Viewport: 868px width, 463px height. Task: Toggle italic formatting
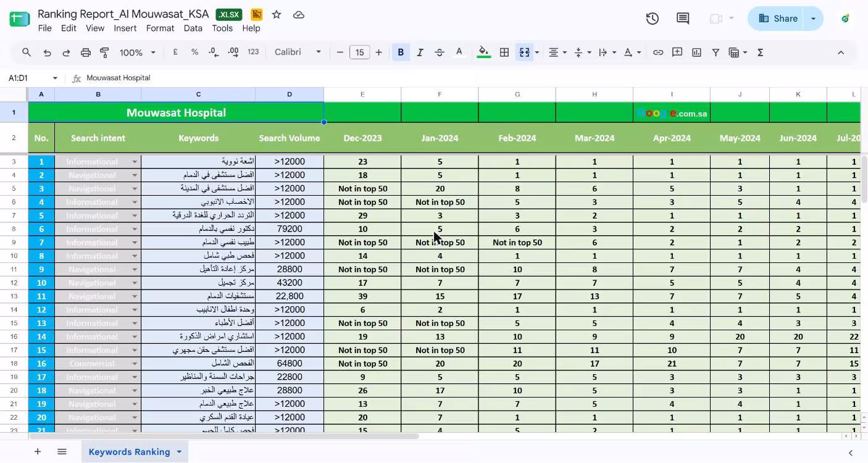[x=420, y=52]
